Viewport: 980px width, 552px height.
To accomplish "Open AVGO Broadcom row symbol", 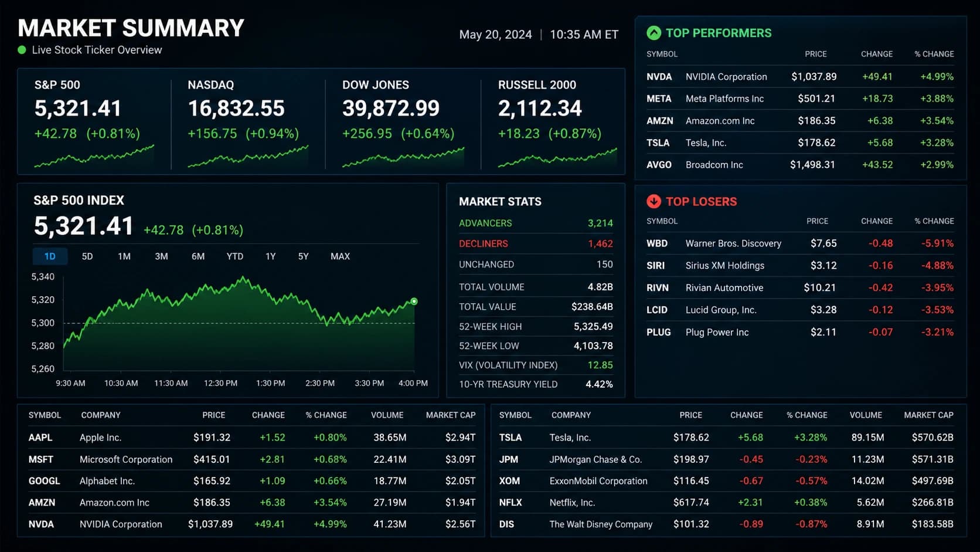I will (659, 165).
